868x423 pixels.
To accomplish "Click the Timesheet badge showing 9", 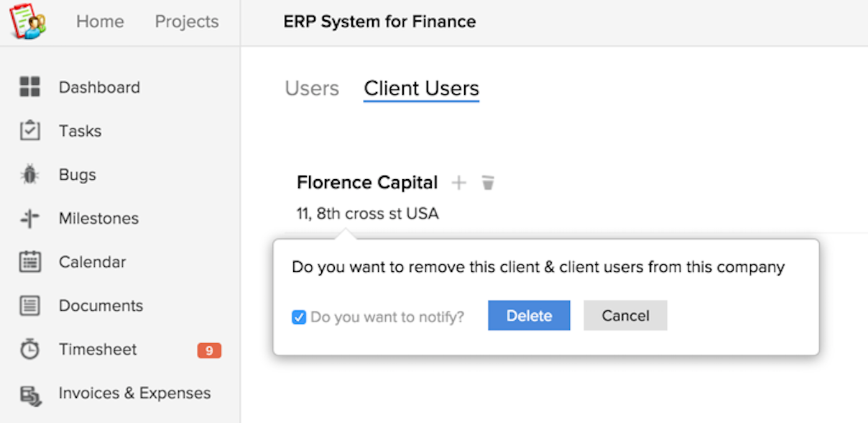I will (x=209, y=350).
